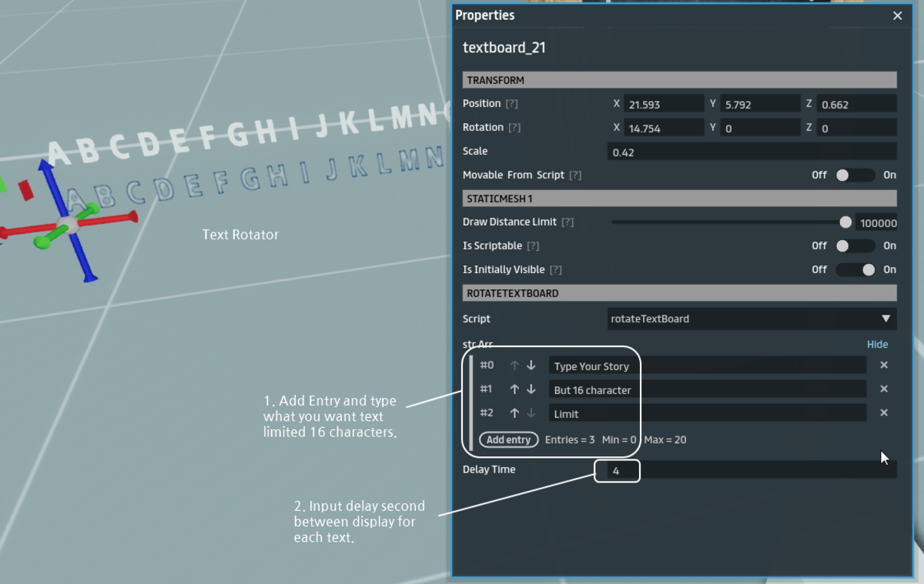
Task: Remove the 'Type Your Story' entry via X icon
Action: 884,365
